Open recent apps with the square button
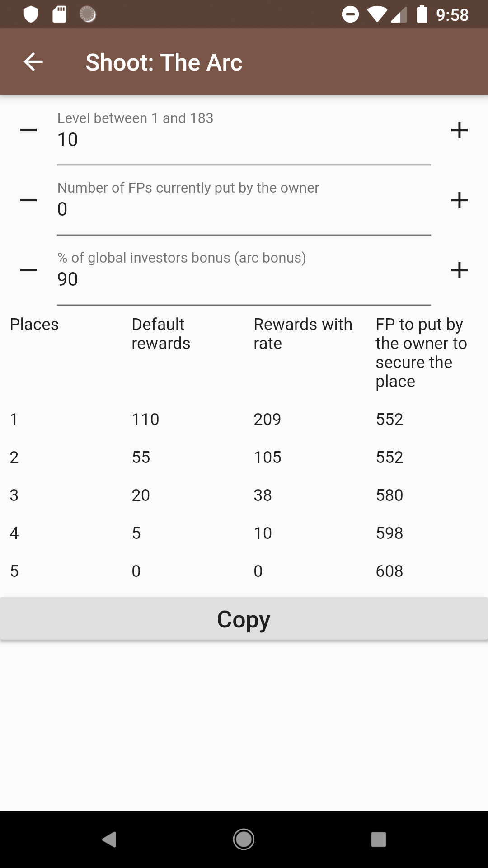 click(x=378, y=840)
